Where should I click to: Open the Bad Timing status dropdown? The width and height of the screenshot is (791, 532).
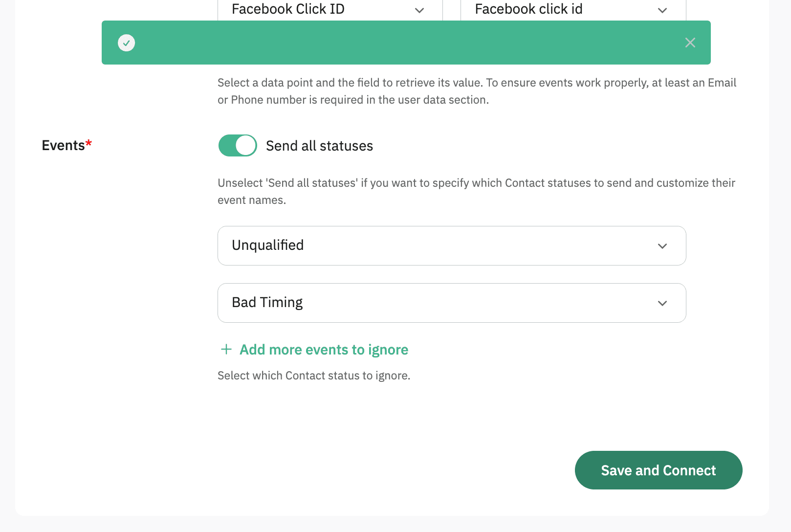coord(440,303)
